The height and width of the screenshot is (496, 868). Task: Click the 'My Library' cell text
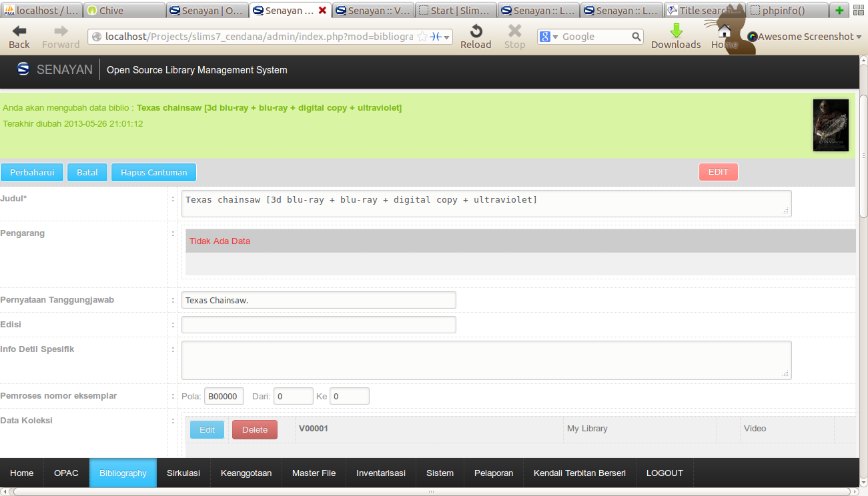pos(587,429)
